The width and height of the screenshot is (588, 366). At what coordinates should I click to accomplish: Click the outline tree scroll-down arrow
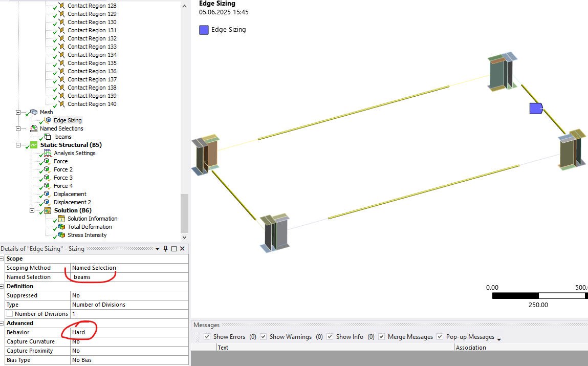[184, 238]
